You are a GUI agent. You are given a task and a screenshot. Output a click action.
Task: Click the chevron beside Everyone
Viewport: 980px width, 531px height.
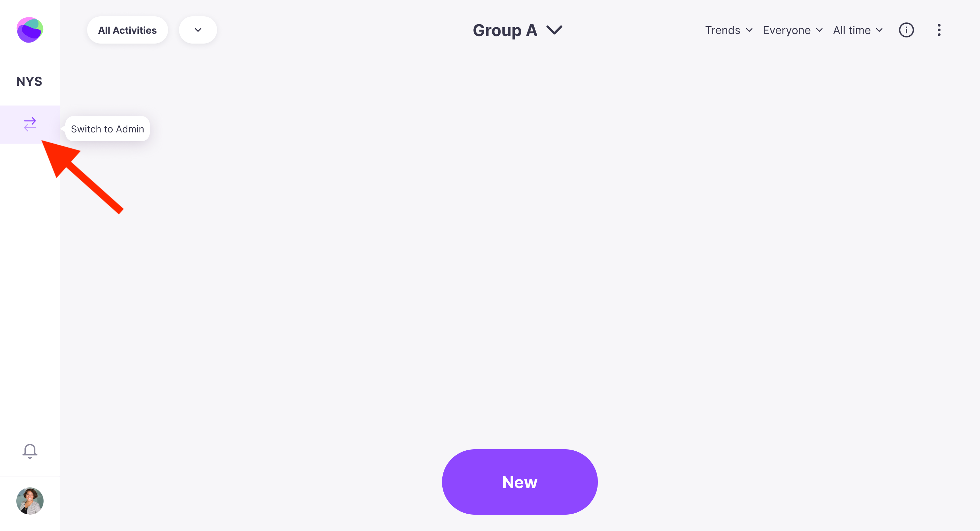tap(819, 30)
